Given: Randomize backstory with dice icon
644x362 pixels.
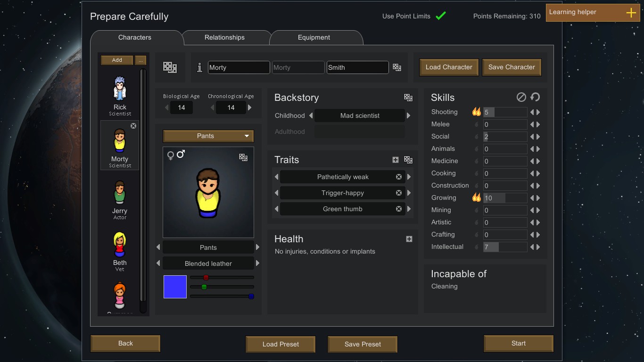Looking at the screenshot, I should (x=408, y=98).
